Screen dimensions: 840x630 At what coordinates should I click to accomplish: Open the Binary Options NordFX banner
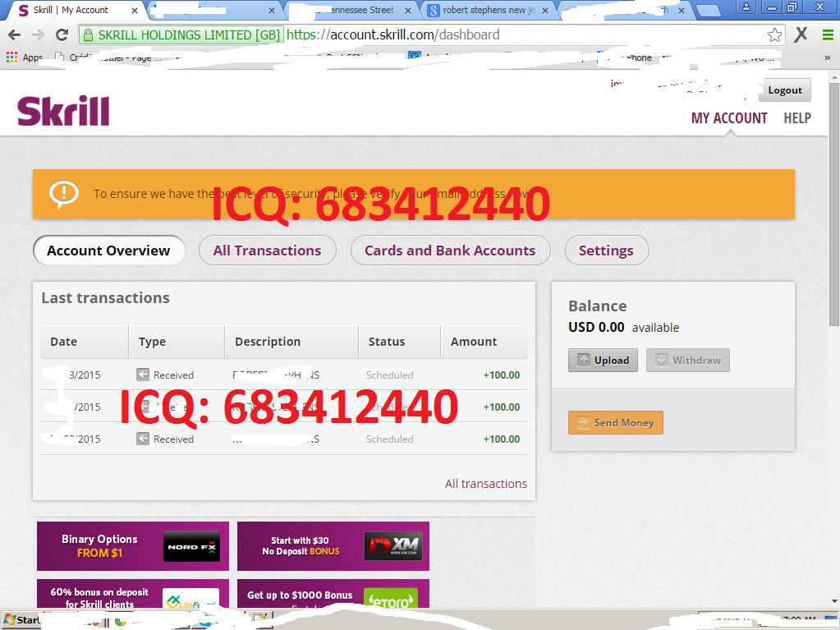[x=133, y=546]
